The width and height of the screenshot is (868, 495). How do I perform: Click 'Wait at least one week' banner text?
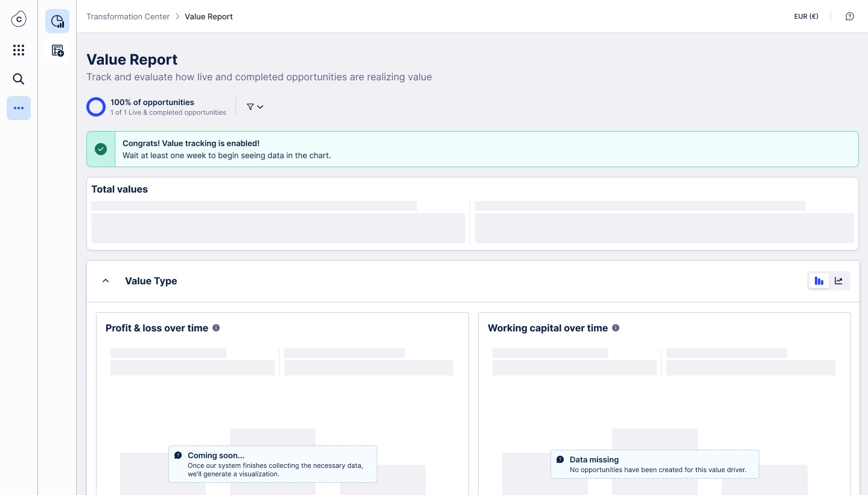point(226,155)
